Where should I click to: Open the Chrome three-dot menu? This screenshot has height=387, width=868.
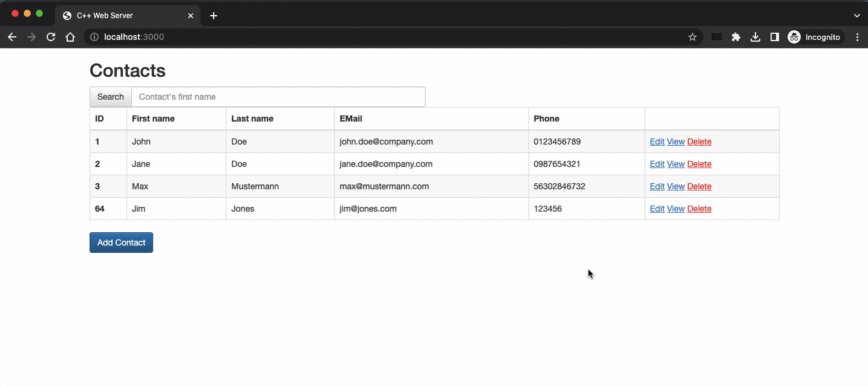(857, 37)
